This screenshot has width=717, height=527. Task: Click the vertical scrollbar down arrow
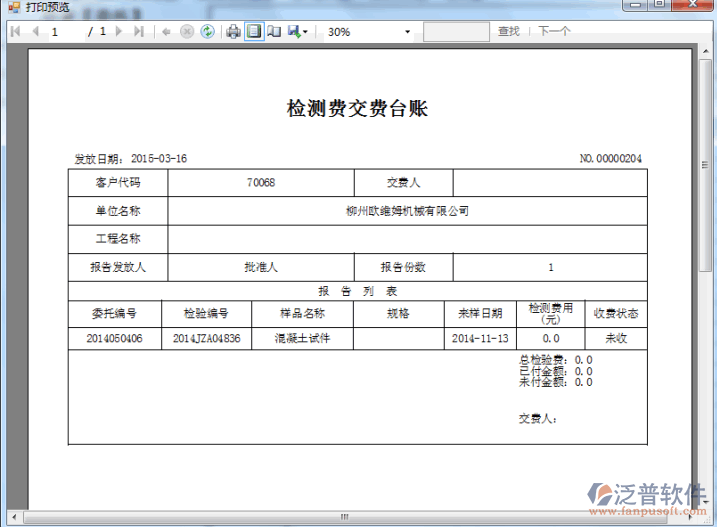point(708,503)
